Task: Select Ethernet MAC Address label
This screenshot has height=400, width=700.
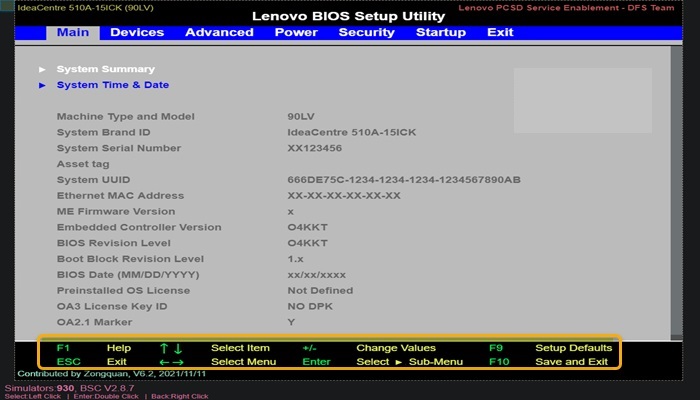Action: pos(120,196)
